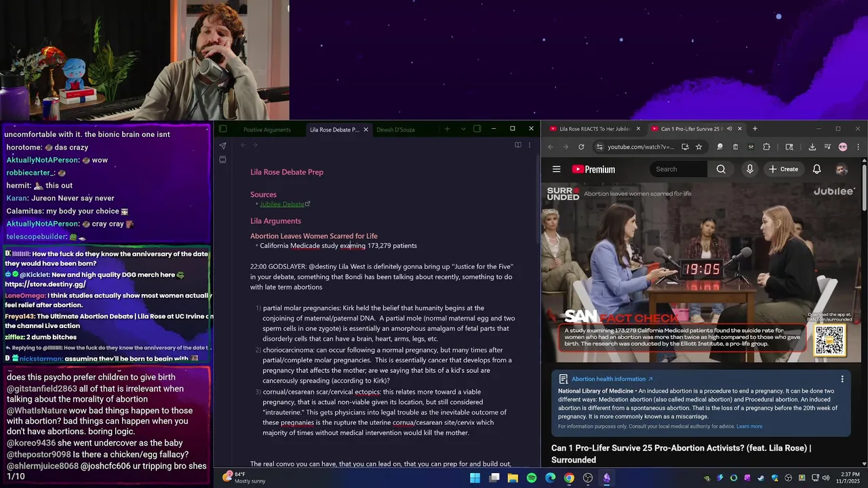Viewport: 868px width, 488px height.
Task: Open File Explorer from taskbar
Action: (513, 478)
